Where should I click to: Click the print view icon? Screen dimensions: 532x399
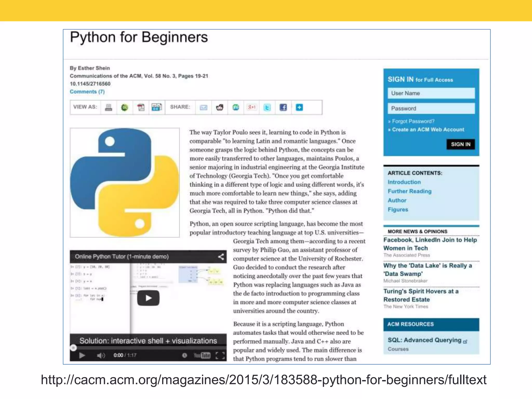(x=109, y=107)
